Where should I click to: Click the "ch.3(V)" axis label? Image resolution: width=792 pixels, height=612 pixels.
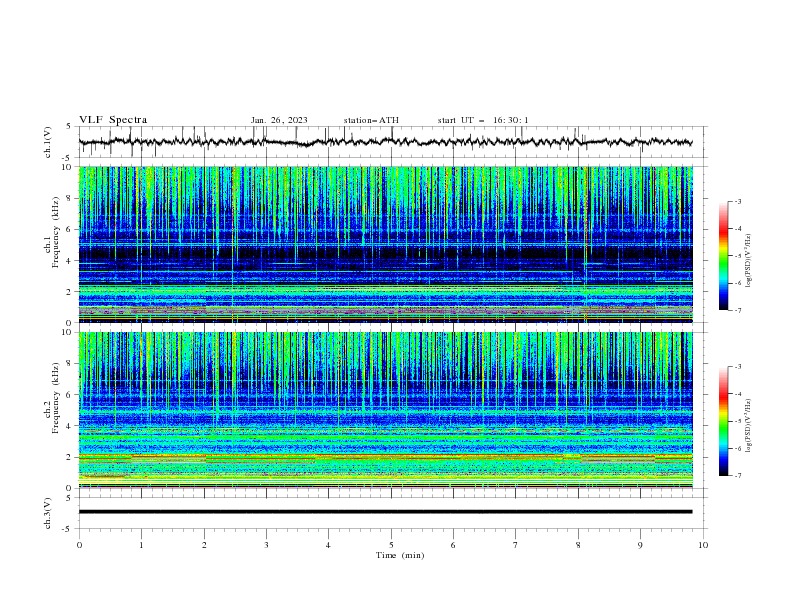click(48, 513)
